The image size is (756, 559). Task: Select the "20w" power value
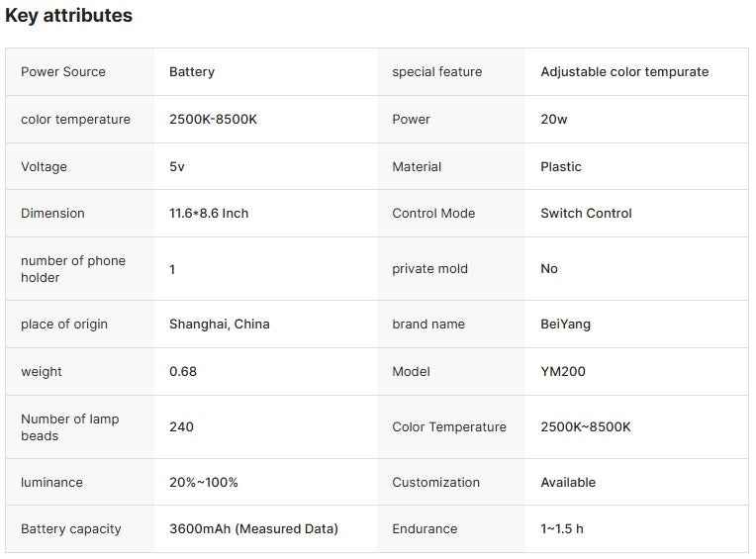pos(554,120)
